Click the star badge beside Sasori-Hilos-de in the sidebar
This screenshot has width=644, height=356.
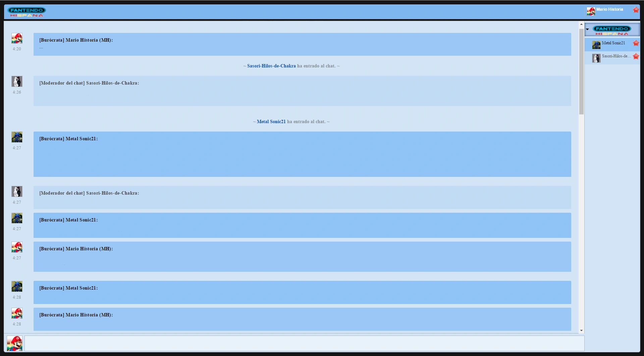(636, 56)
